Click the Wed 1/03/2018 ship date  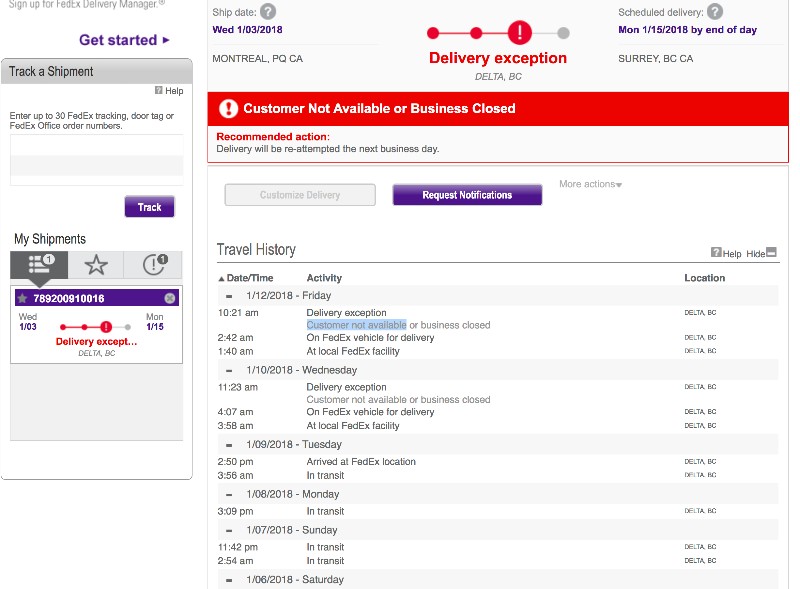(247, 30)
